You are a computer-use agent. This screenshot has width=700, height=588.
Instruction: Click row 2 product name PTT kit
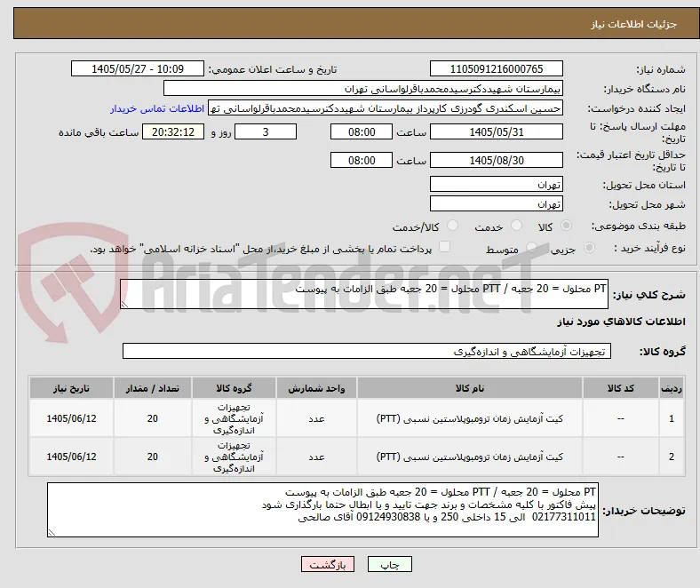tap(470, 457)
